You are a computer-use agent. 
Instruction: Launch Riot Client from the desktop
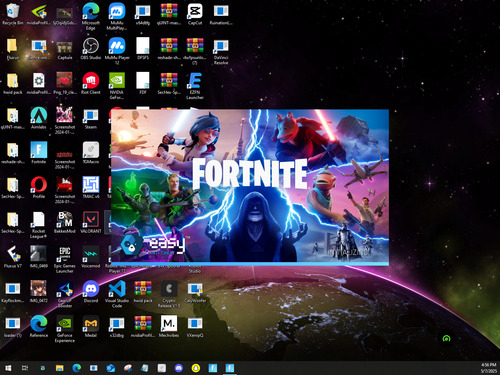tap(91, 83)
